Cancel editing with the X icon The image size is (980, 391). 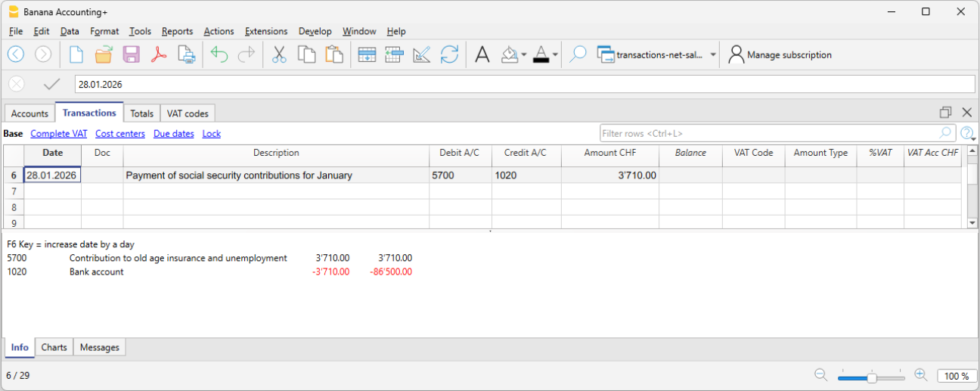tap(17, 84)
